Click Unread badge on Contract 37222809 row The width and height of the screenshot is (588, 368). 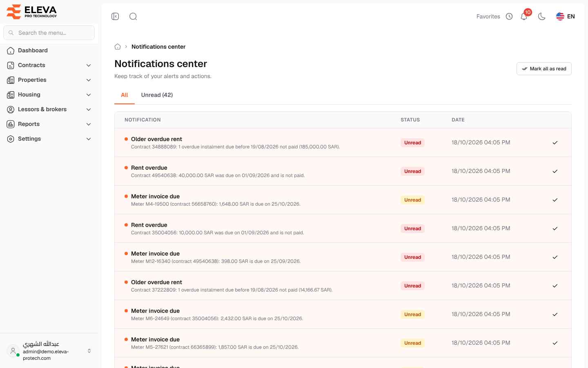412,286
